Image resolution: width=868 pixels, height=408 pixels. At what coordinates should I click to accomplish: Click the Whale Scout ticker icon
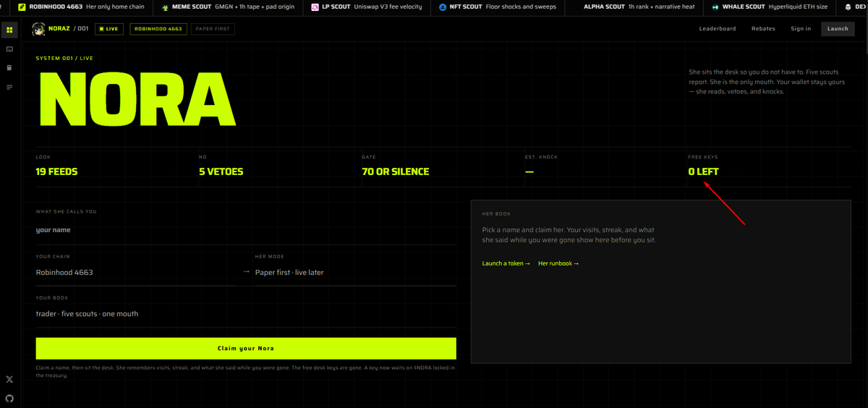tap(715, 7)
